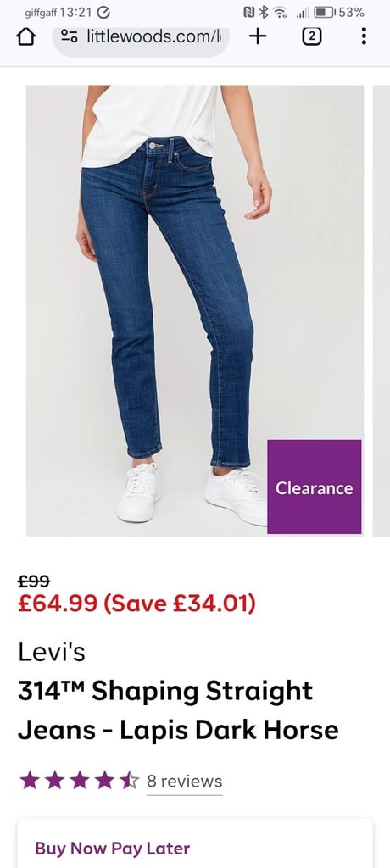Expand the Buy Now Pay Later panel
The image size is (390, 868).
click(194, 843)
